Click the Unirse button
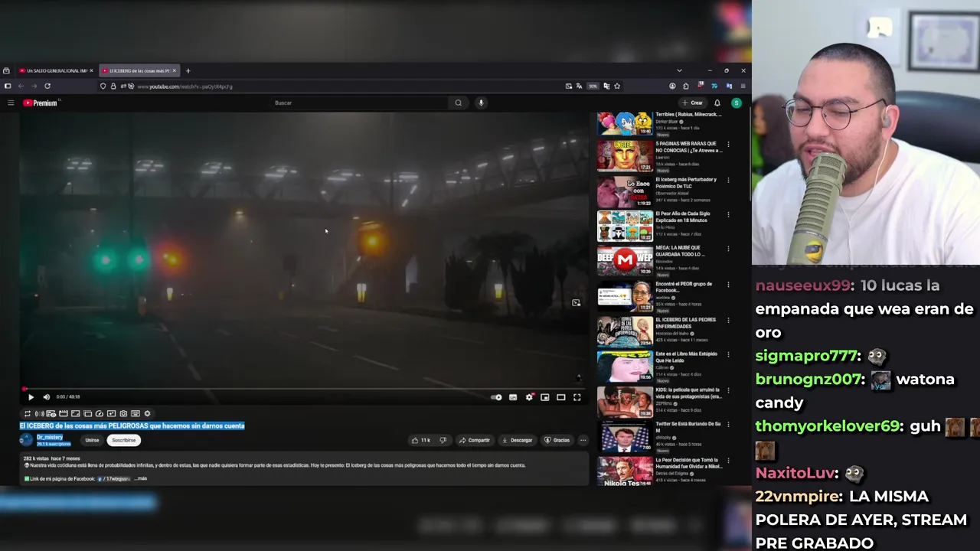Viewport: 980px width, 551px height. point(92,440)
